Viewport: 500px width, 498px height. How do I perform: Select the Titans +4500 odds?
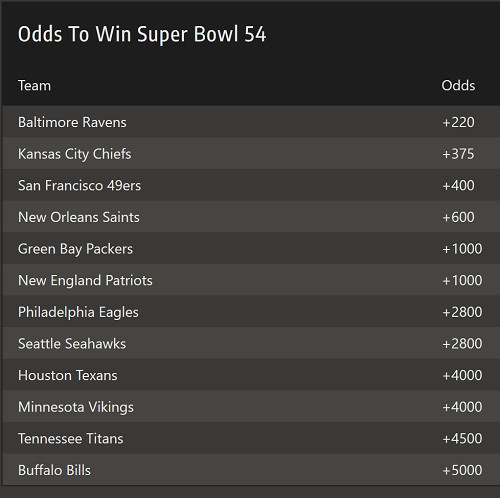click(x=462, y=438)
